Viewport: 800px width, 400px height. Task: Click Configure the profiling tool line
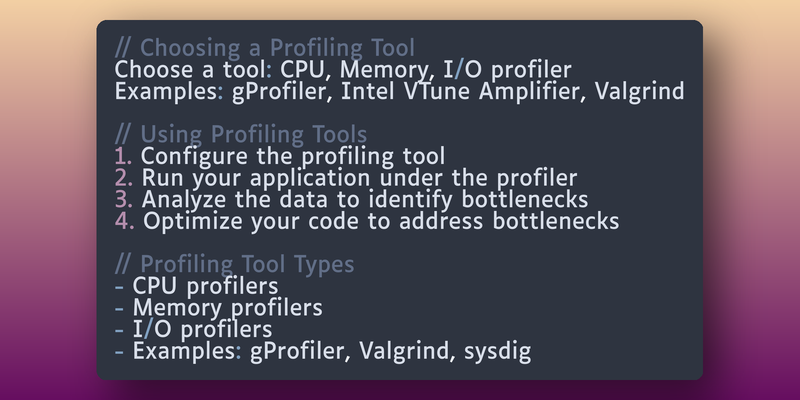(293, 156)
